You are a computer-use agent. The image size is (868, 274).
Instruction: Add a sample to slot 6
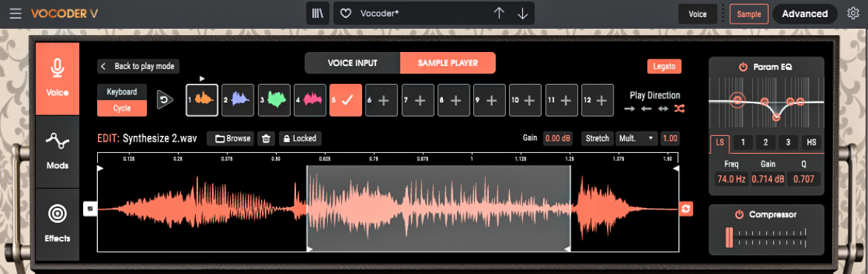click(382, 100)
